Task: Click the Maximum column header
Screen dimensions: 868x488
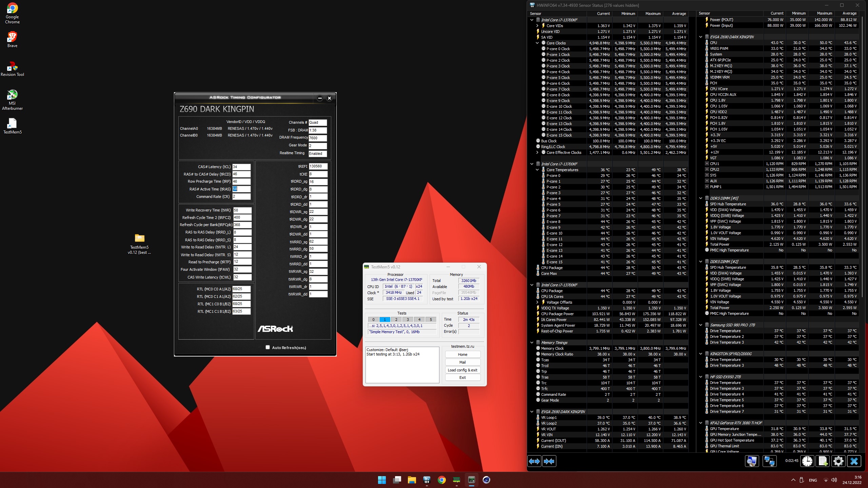Action: pyautogui.click(x=653, y=14)
